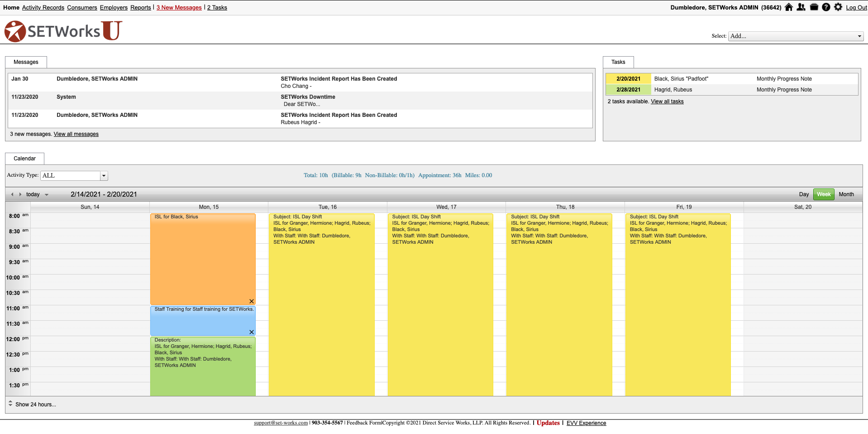Click View all tasks link
The width and height of the screenshot is (868, 434).
click(667, 101)
